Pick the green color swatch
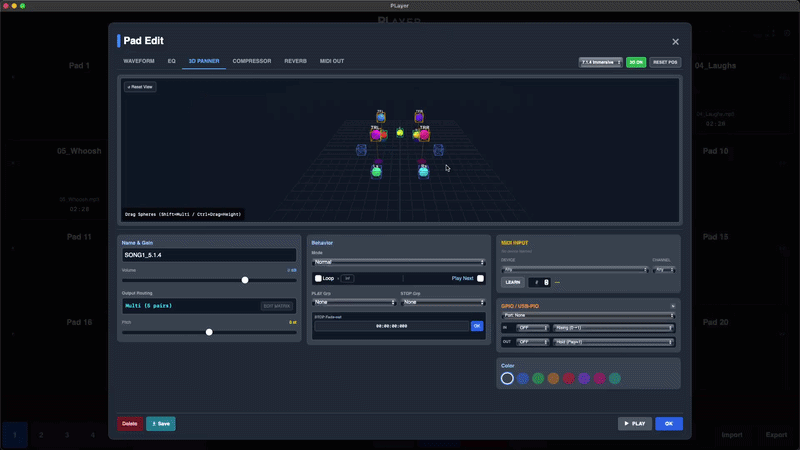This screenshot has width=800, height=450. 538,378
